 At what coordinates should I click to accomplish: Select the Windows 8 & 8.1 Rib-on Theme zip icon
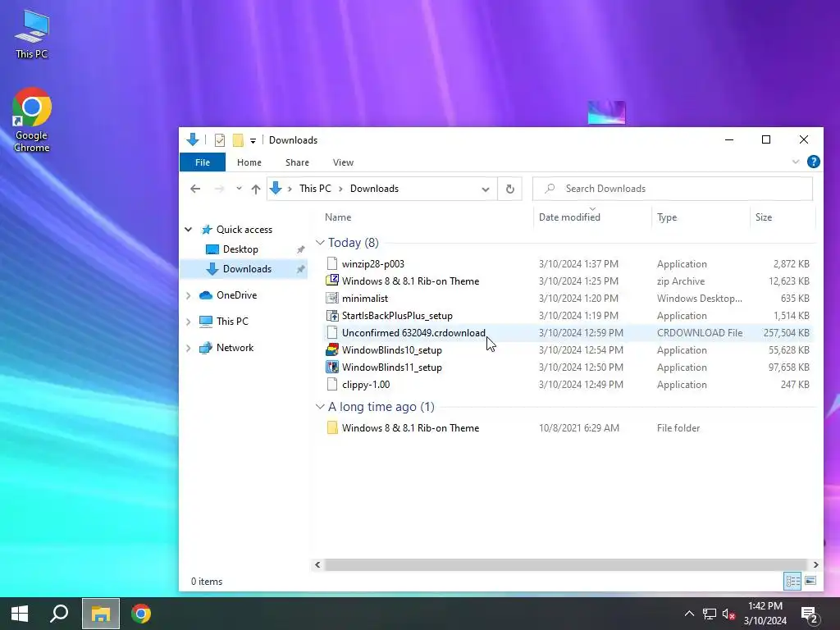(x=332, y=281)
